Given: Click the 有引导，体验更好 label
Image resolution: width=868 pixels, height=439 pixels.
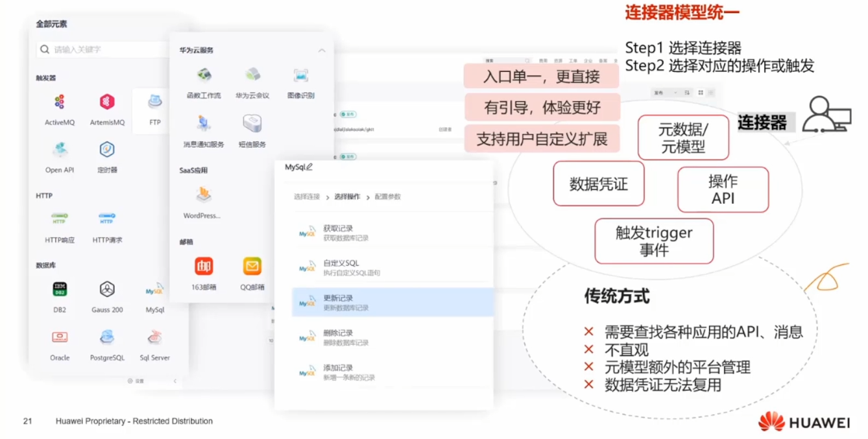Looking at the screenshot, I should pyautogui.click(x=542, y=108).
